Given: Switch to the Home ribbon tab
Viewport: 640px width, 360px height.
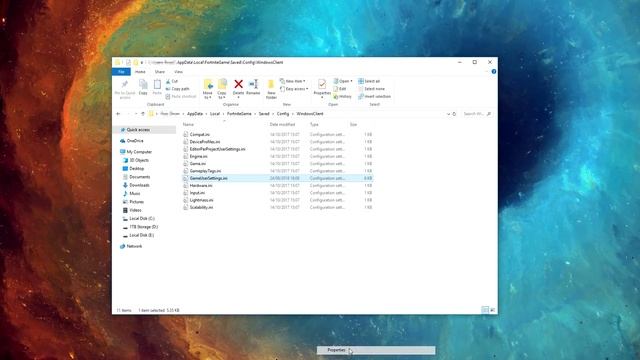Looking at the screenshot, I should click(x=140, y=72).
